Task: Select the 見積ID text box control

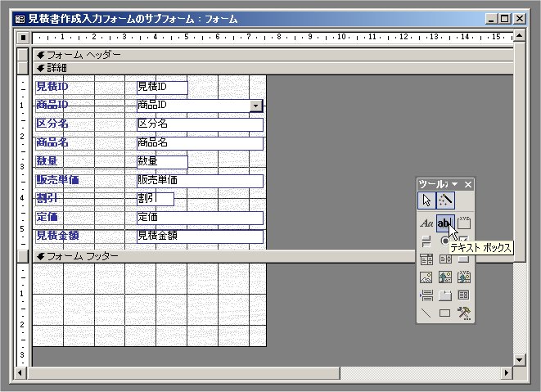Action: click(162, 88)
